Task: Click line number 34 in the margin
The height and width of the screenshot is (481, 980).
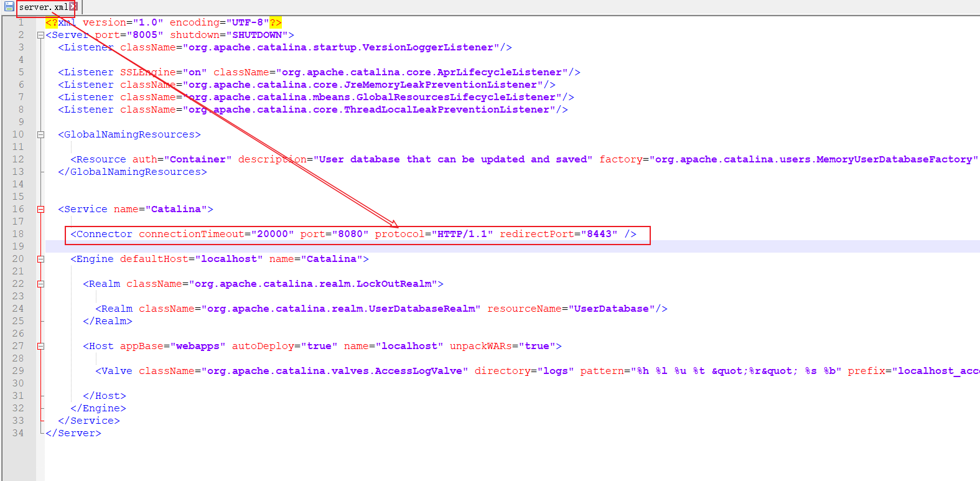Action: click(18, 433)
